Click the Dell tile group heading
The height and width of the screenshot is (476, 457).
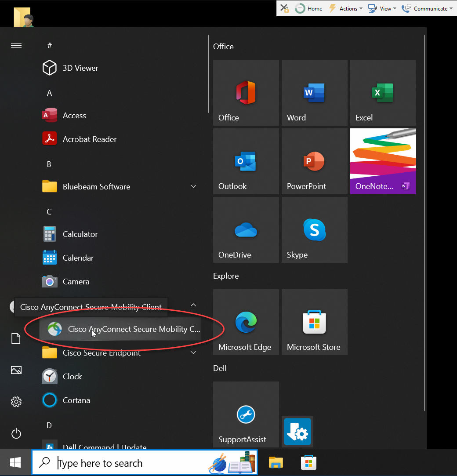coord(220,368)
